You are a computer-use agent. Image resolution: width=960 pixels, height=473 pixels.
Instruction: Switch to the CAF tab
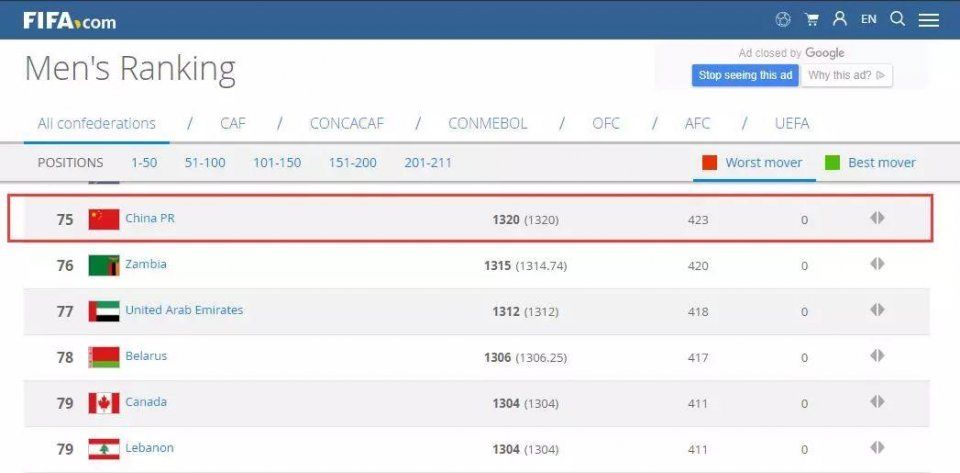[233, 124]
